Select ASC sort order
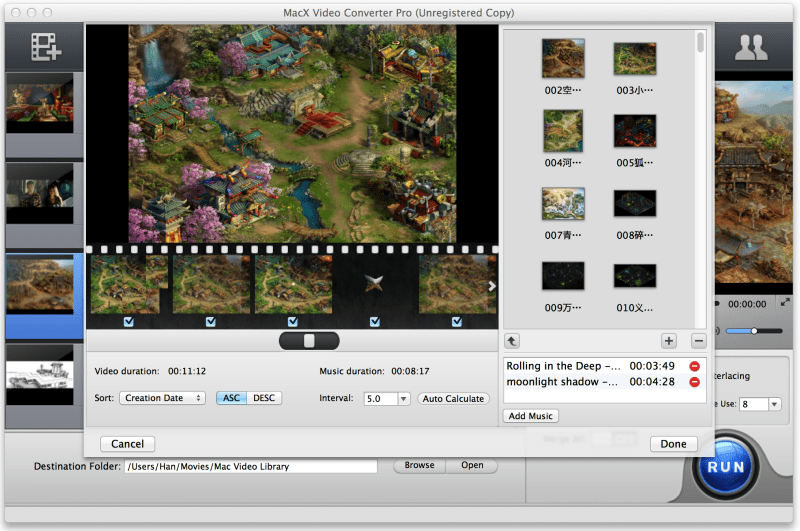Image resolution: width=800 pixels, height=531 pixels. tap(231, 398)
